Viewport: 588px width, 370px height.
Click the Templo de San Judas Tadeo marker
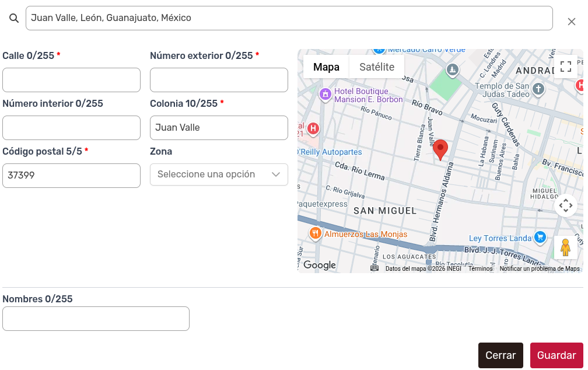(x=538, y=89)
